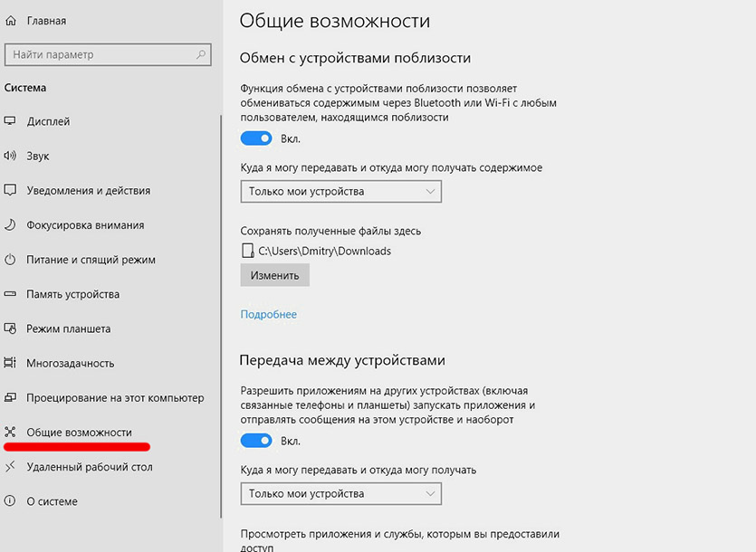Follow the Подробнее link

pyautogui.click(x=268, y=314)
